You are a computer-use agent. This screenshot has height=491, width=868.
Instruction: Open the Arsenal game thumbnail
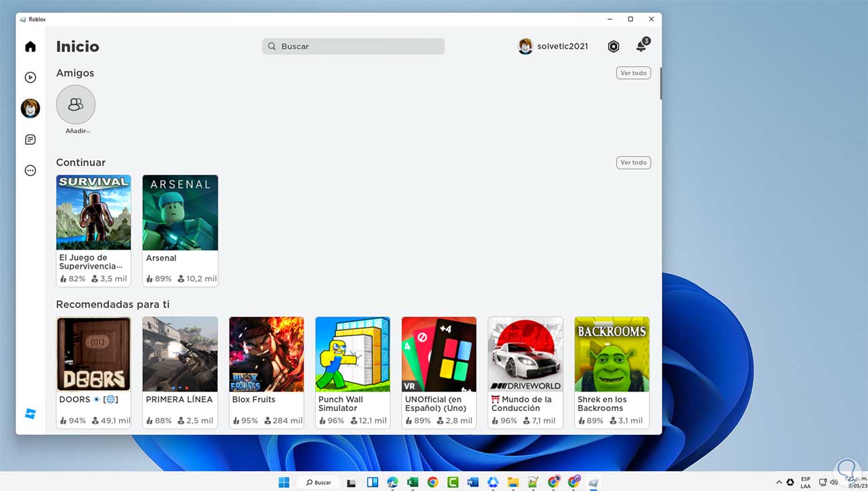tap(180, 213)
